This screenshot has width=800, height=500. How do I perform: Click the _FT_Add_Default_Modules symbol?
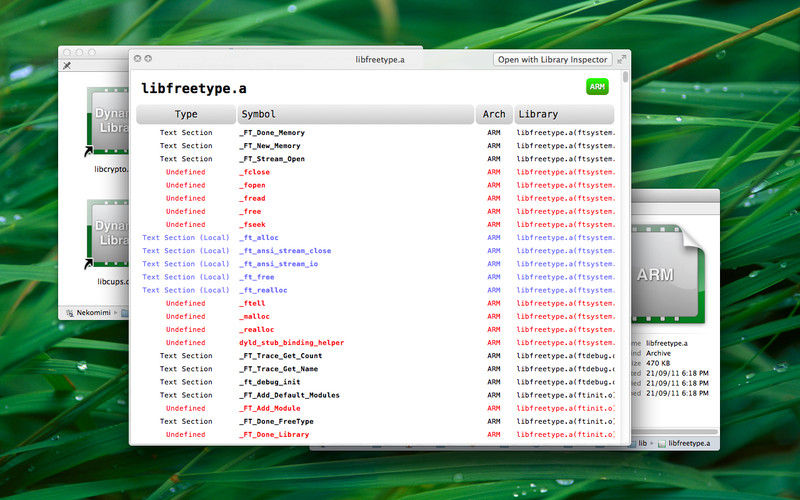tap(288, 395)
